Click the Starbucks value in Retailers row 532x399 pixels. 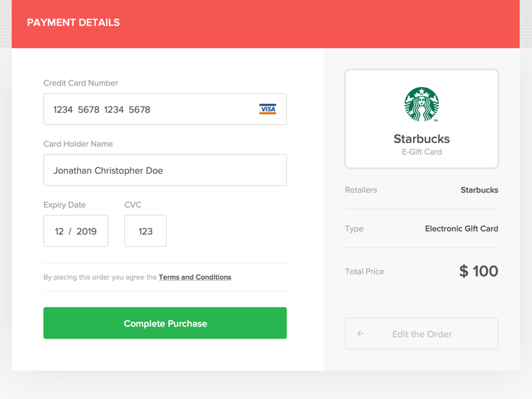coord(479,190)
